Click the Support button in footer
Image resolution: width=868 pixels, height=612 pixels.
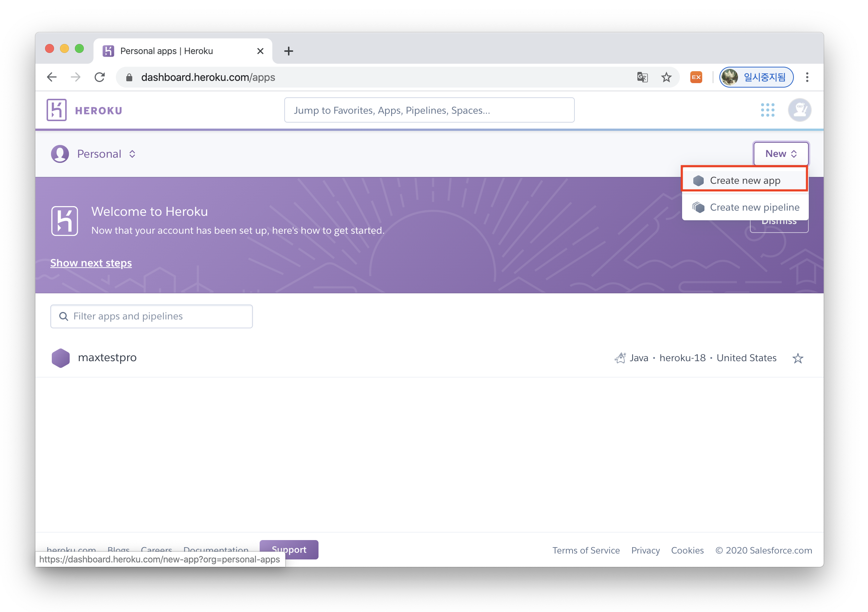click(289, 549)
